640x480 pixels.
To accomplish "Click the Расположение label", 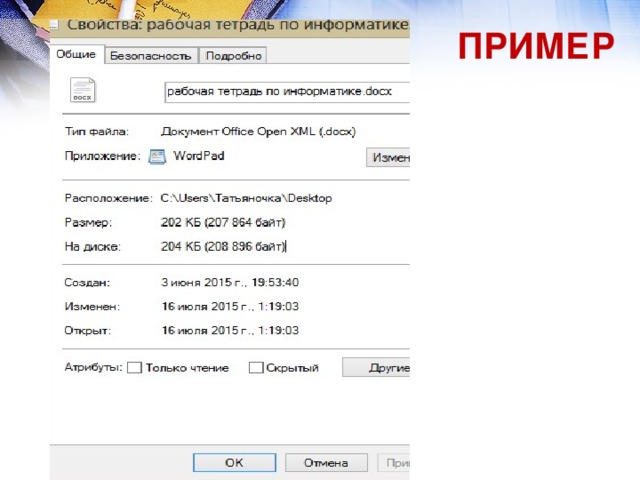I will (x=108, y=198).
